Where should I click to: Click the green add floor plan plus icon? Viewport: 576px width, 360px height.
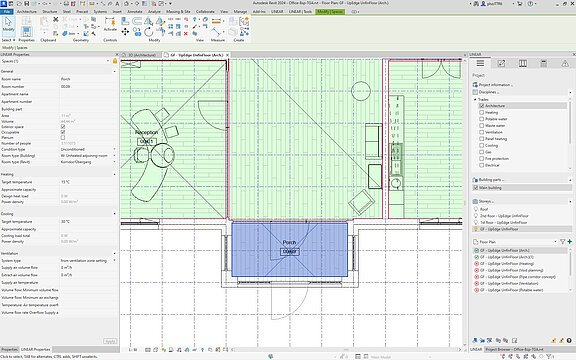[569, 241]
